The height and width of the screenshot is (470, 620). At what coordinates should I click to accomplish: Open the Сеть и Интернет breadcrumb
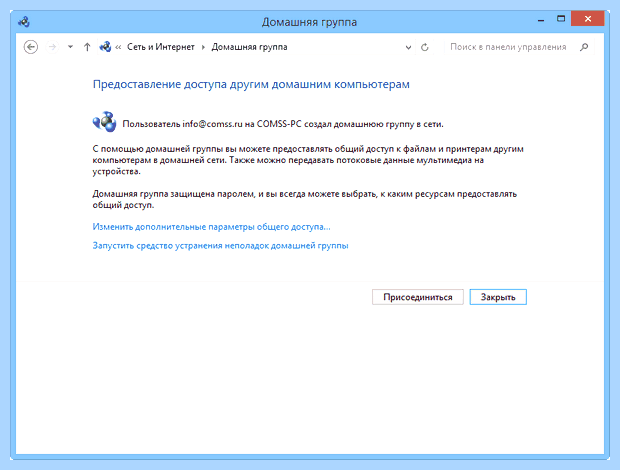pos(161,47)
